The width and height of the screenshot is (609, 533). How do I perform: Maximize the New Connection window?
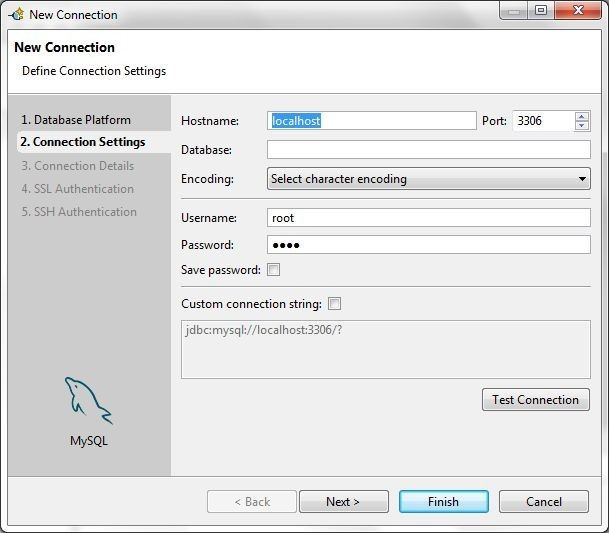click(541, 10)
